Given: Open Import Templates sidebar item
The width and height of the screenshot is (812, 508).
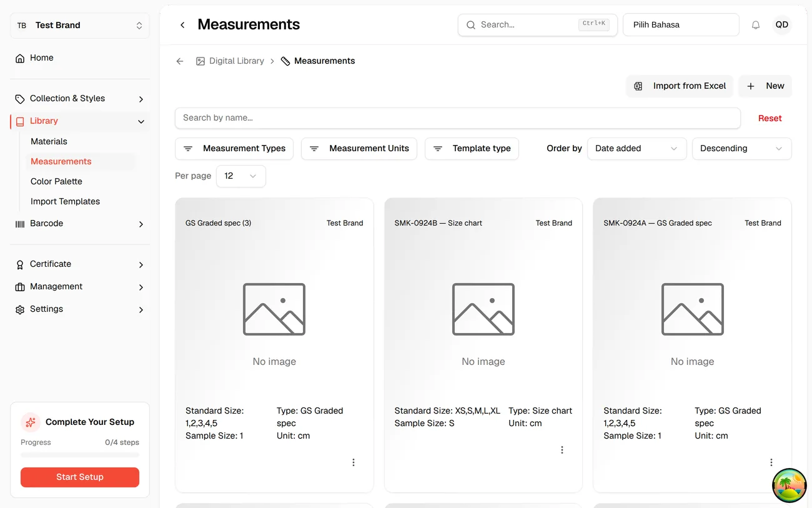Looking at the screenshot, I should coord(65,202).
